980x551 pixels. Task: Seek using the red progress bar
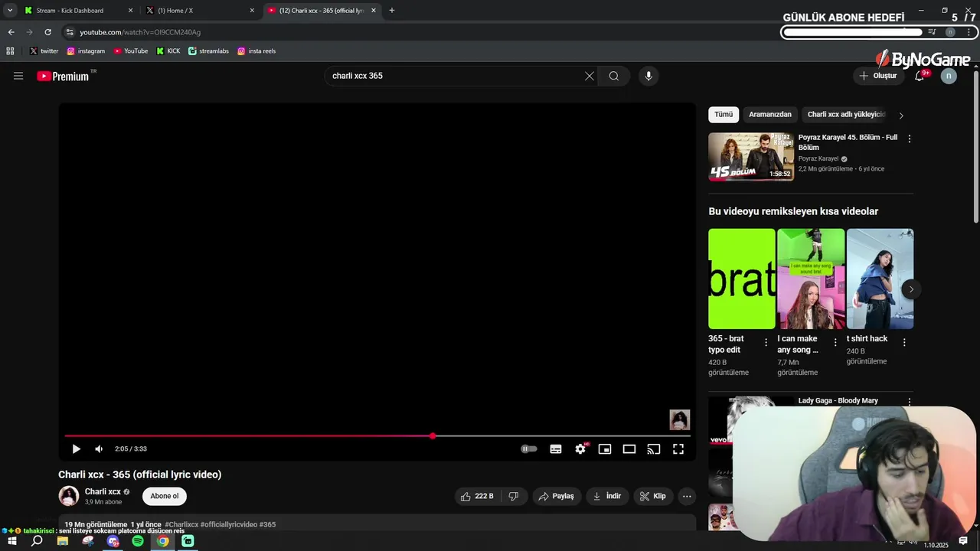(377, 436)
